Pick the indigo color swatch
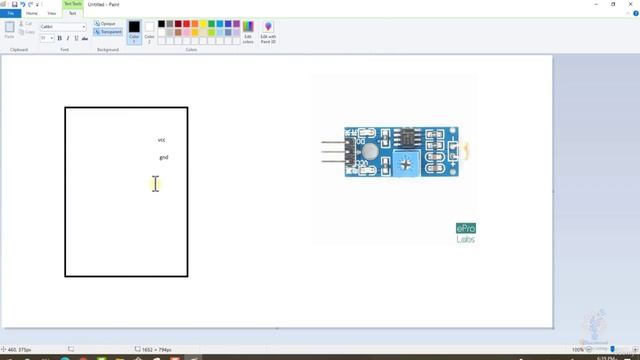The width and height of the screenshot is (640, 360). click(228, 24)
